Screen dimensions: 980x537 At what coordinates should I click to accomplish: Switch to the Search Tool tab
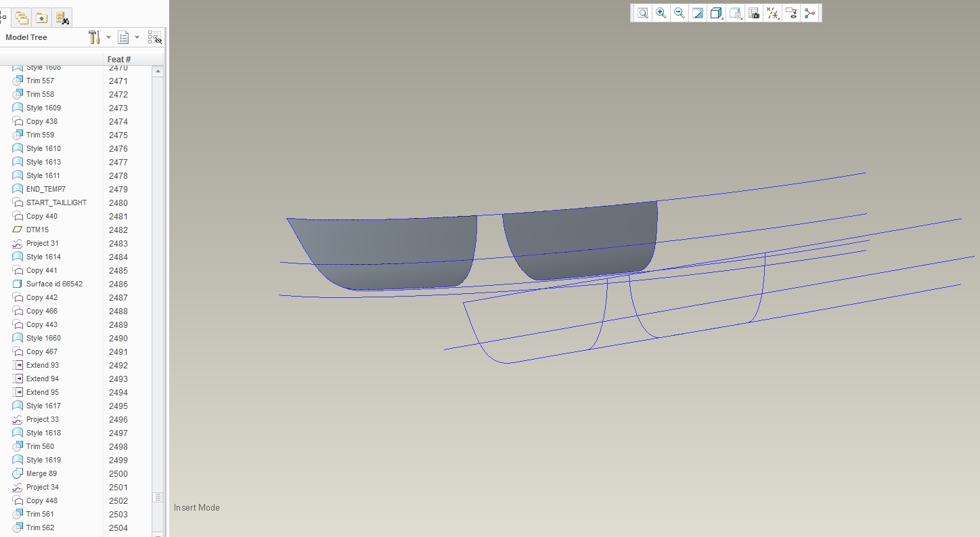tap(62, 18)
